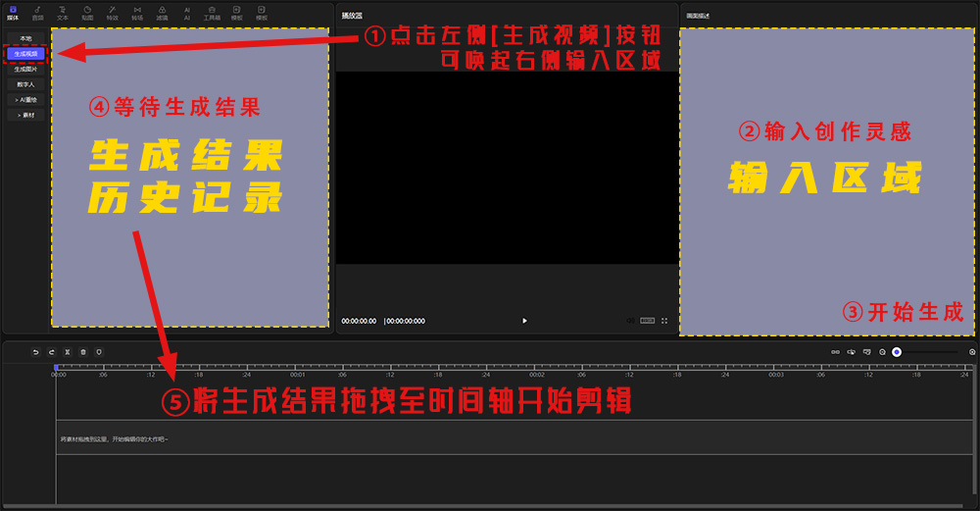This screenshot has width=980, height=511.
Task: Click the 生成图片 sidebar button
Action: coord(25,70)
